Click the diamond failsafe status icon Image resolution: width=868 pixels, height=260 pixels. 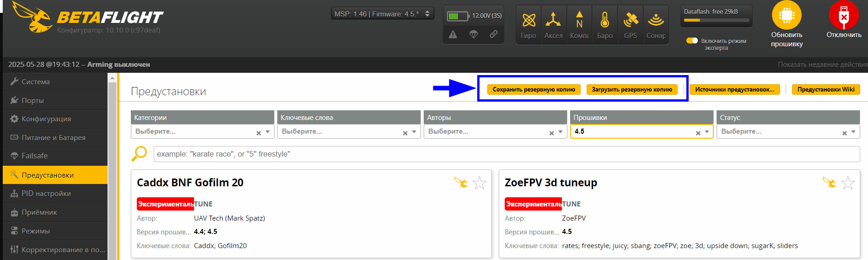(x=474, y=34)
